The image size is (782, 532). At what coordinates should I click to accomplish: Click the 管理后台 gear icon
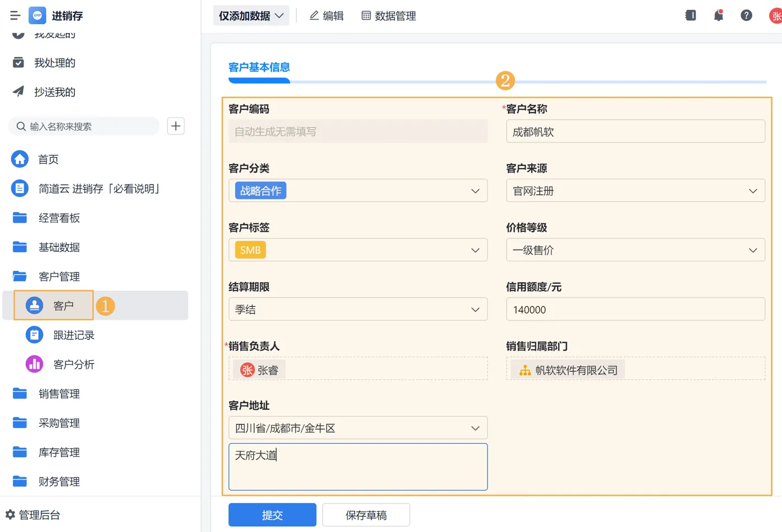tap(10, 515)
